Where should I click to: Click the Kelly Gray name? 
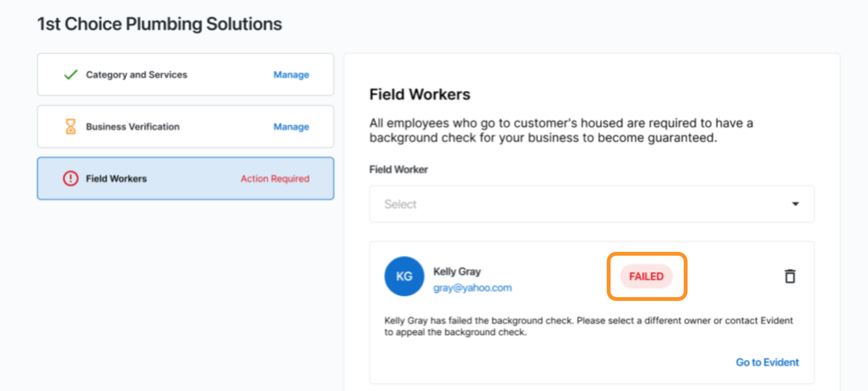(x=457, y=271)
